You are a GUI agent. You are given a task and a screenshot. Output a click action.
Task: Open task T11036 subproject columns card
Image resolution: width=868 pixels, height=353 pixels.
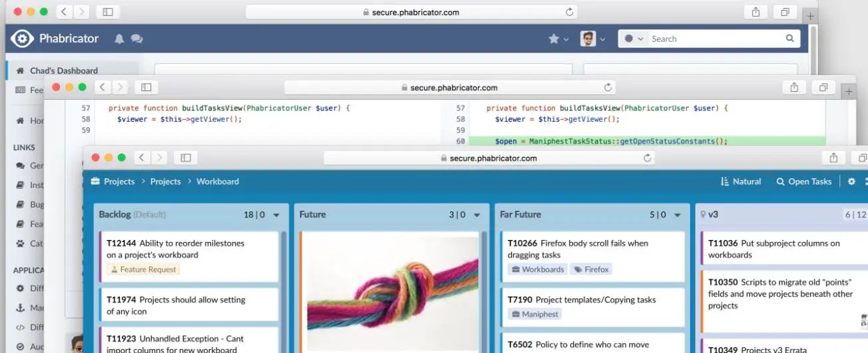pyautogui.click(x=784, y=249)
